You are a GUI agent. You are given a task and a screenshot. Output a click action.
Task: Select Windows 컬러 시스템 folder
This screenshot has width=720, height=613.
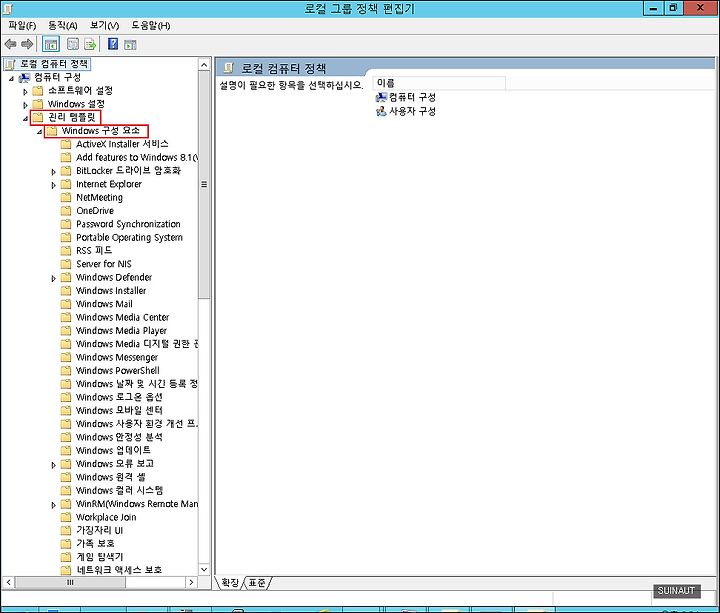tap(119, 490)
